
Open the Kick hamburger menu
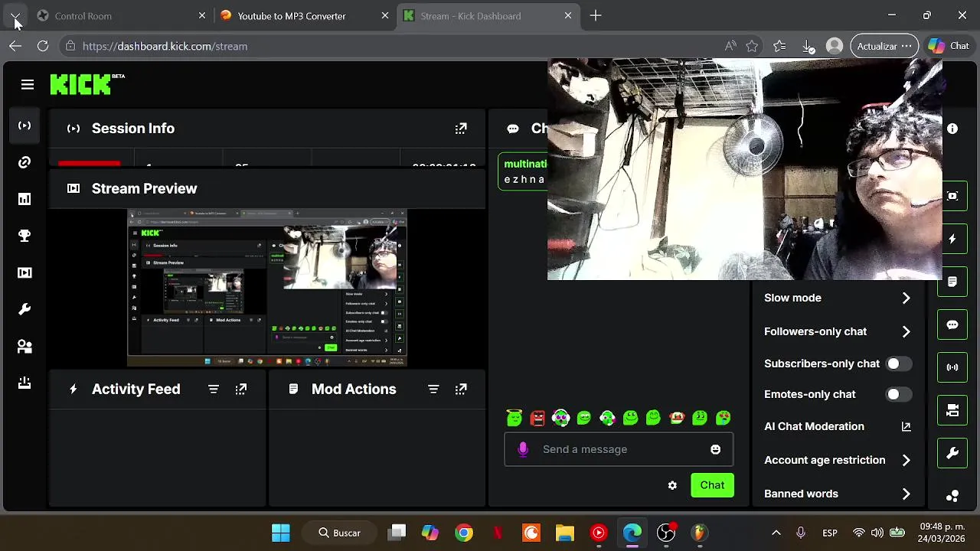click(28, 85)
